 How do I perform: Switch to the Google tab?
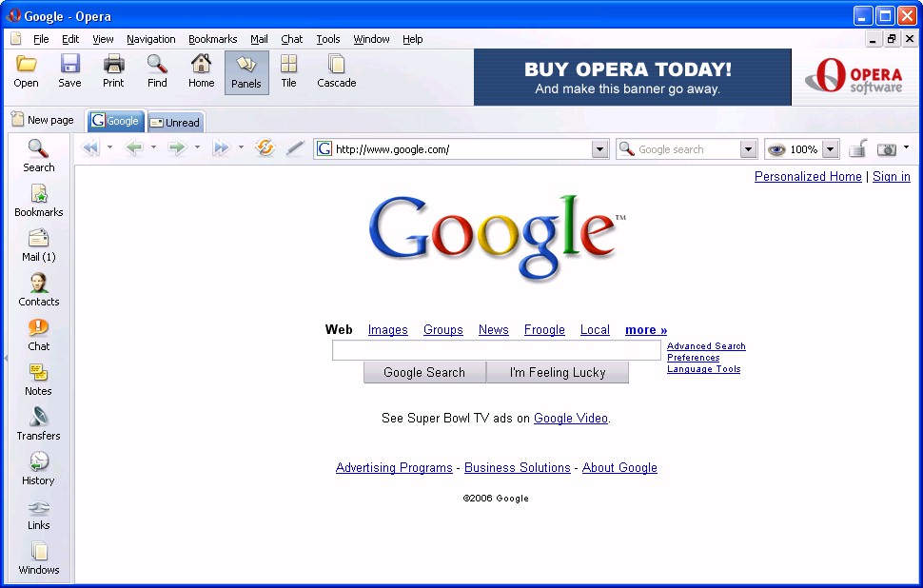click(116, 121)
